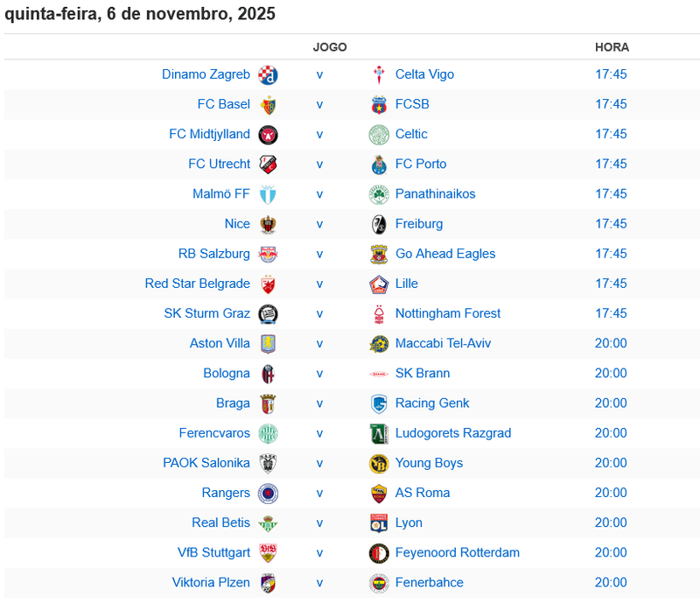The width and height of the screenshot is (700, 603).
Task: Click the Dinamo Zagreb club crest
Action: [268, 74]
